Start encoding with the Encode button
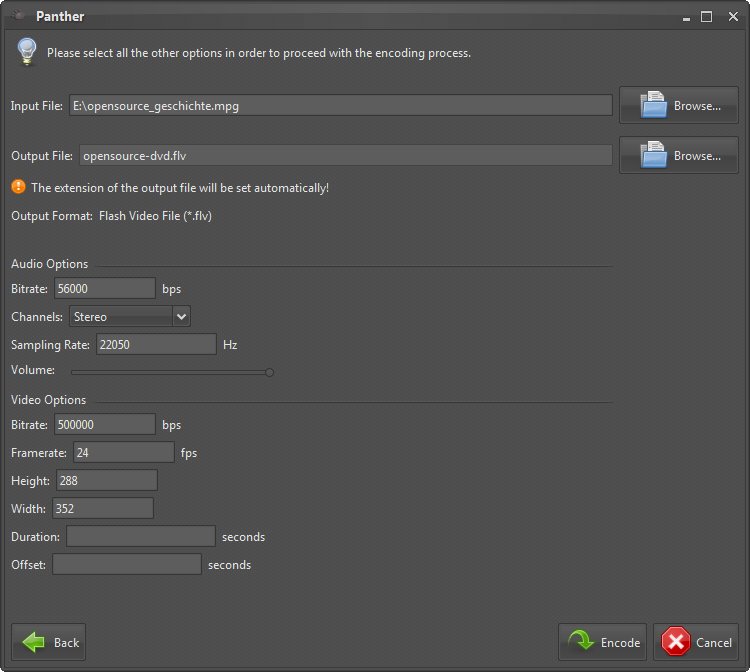This screenshot has height=672, width=750. pos(603,642)
